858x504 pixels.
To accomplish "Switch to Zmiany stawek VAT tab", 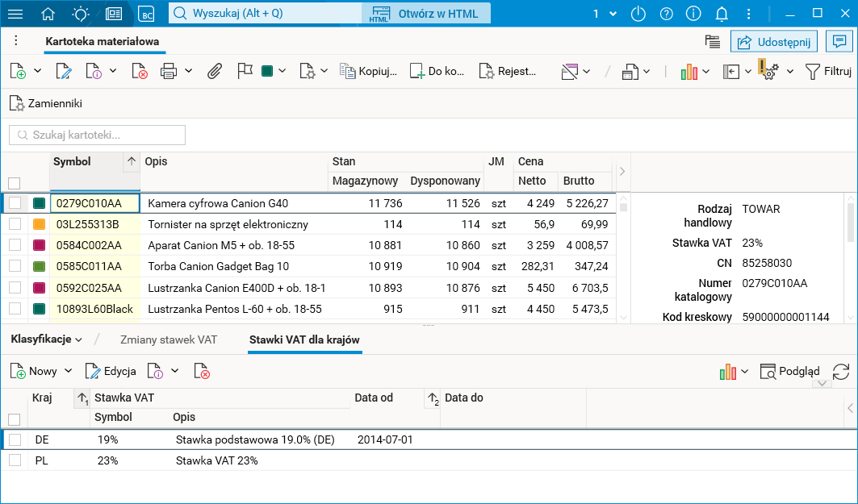I will [168, 339].
